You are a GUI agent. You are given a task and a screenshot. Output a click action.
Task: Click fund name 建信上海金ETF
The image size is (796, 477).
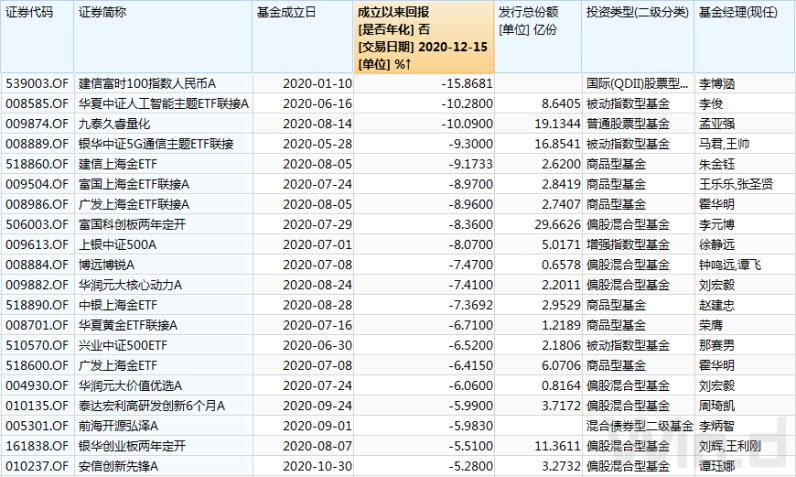tap(118, 164)
